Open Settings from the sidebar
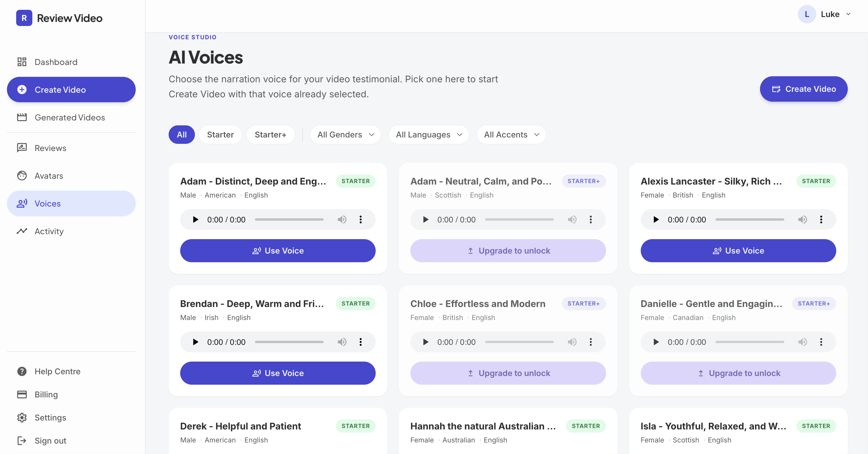Screen dimensions: 868x454 [71, 418]
